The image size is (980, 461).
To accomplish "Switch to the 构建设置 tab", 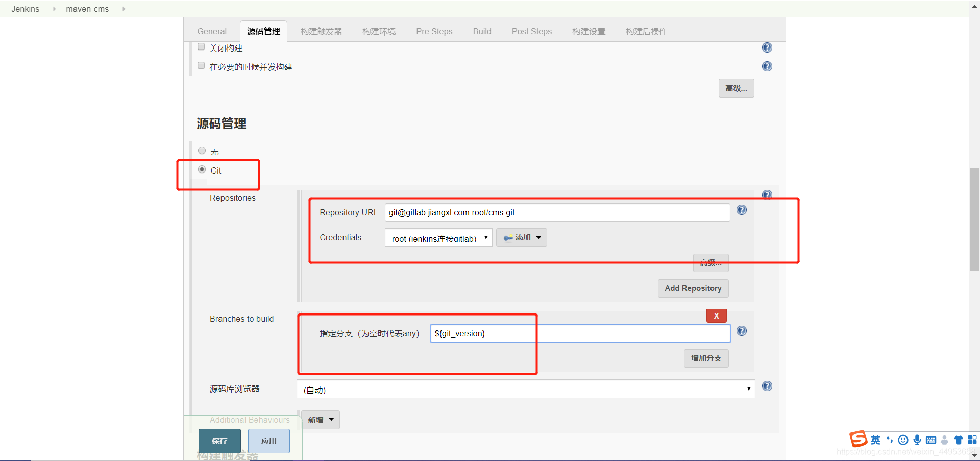I will point(589,31).
